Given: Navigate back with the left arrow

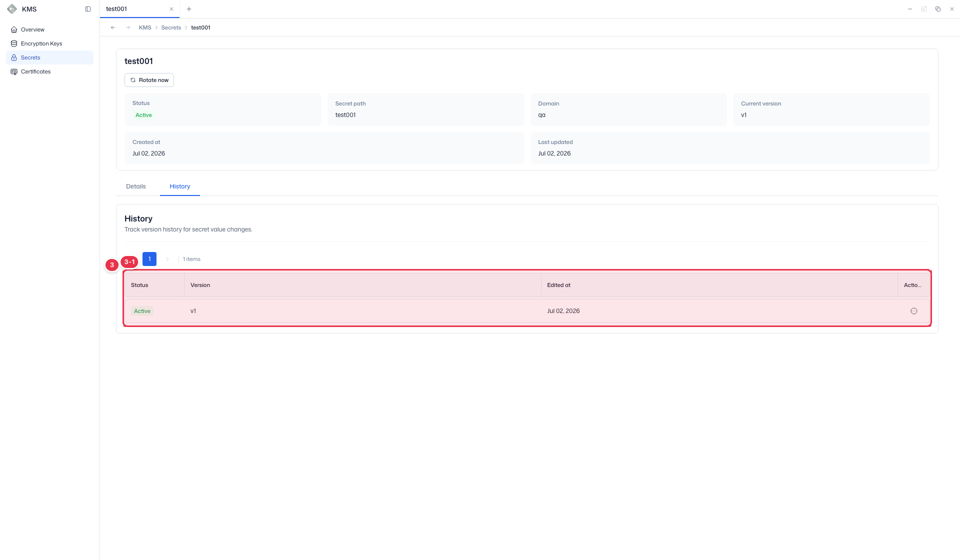Looking at the screenshot, I should point(113,27).
